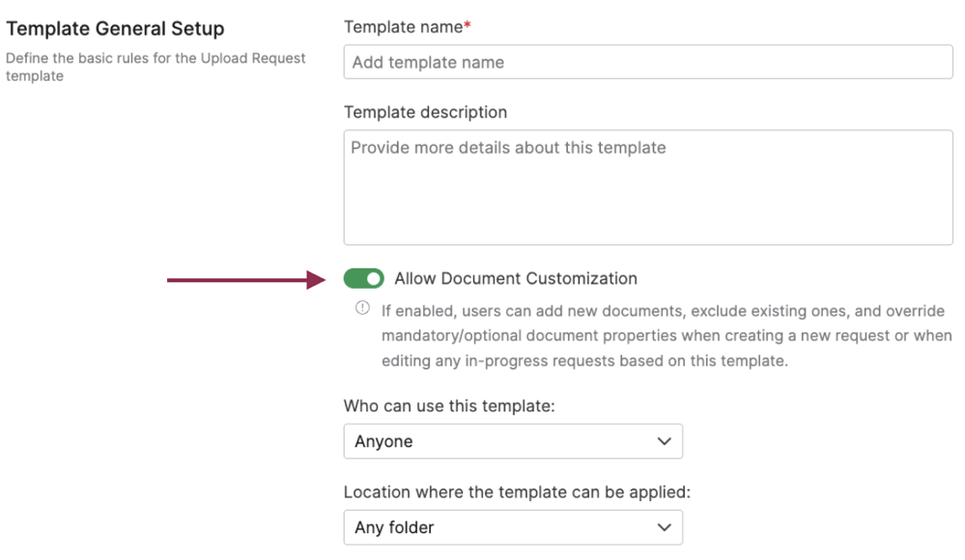965x560 pixels.
Task: Click the Add template name input field
Action: [648, 61]
